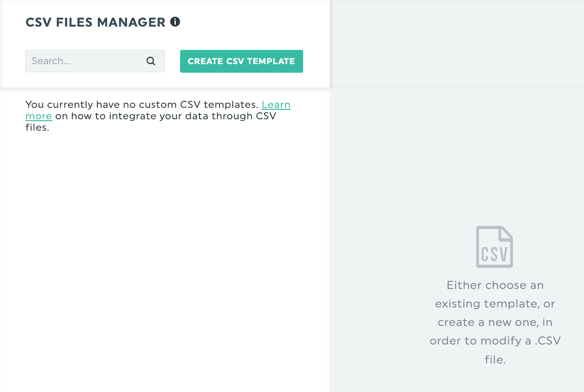Click the gray CSV document icon in right panel
The height and width of the screenshot is (392, 584).
click(x=494, y=246)
